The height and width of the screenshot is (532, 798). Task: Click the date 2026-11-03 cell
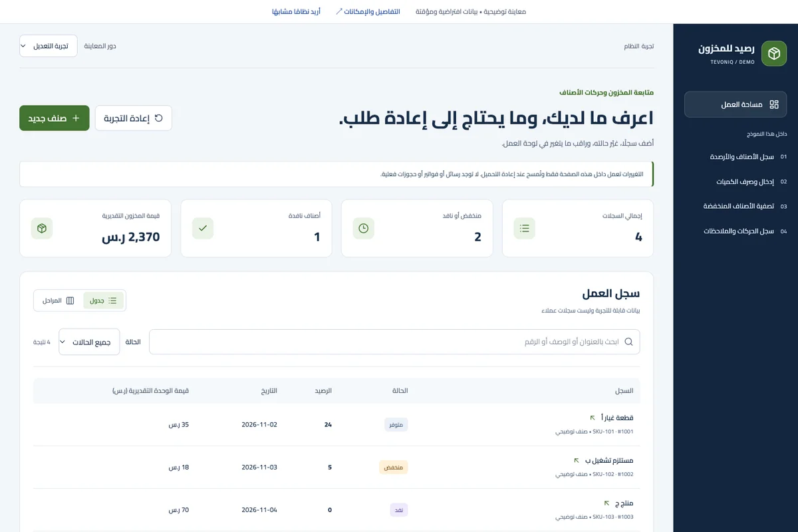coord(259,467)
